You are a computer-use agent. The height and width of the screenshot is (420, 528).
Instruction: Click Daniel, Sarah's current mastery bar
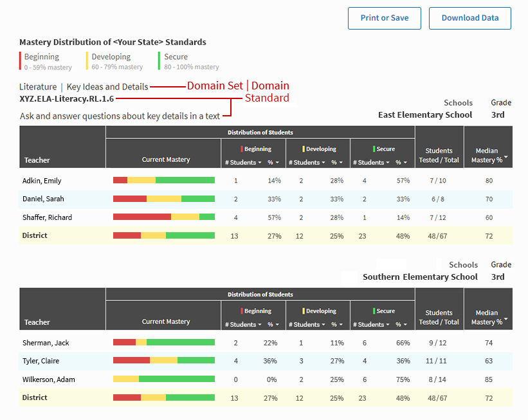[163, 199]
